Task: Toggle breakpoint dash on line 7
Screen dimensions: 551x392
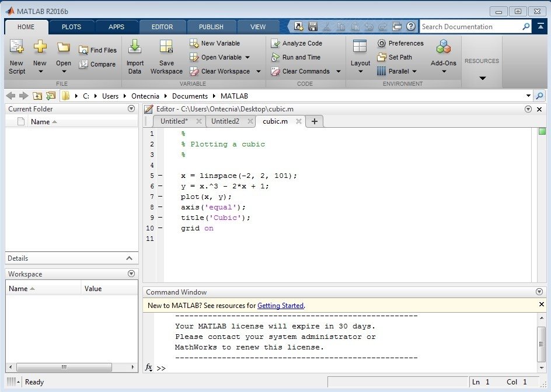Action: [160, 197]
